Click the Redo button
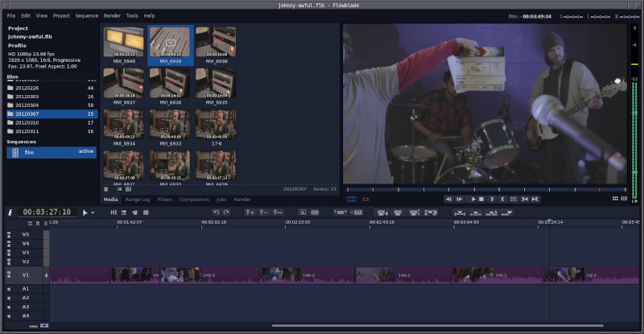This screenshot has height=334, width=644. (x=226, y=212)
